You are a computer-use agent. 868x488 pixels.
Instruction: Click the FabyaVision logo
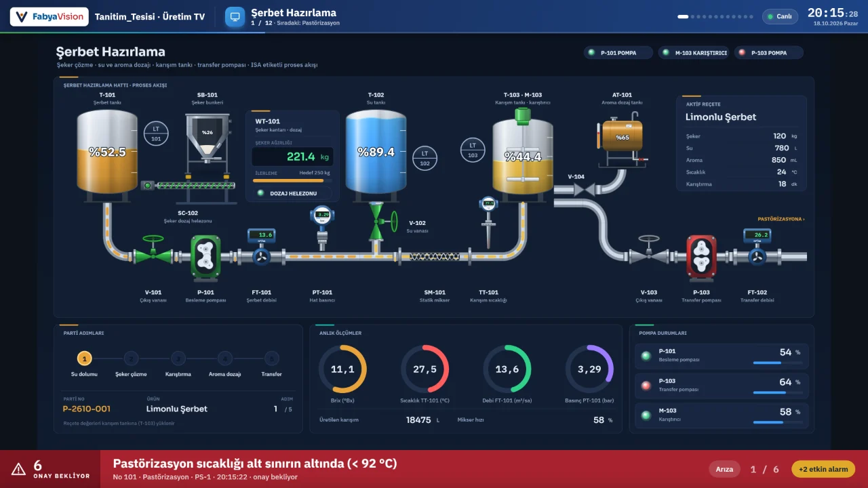49,16
